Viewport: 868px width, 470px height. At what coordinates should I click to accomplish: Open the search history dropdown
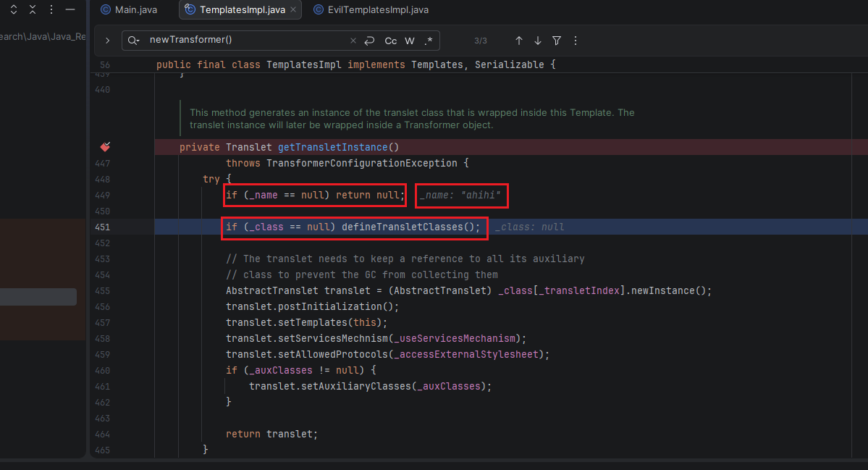click(133, 41)
